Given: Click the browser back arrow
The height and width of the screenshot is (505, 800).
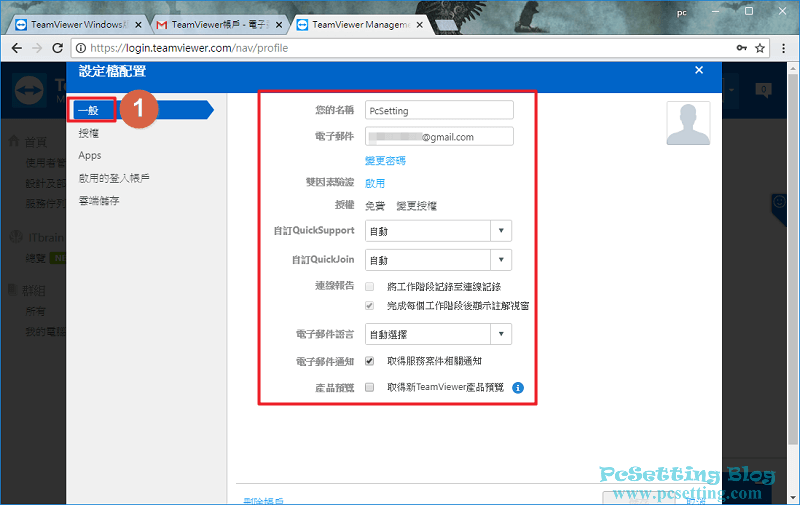Looking at the screenshot, I should pos(18,47).
